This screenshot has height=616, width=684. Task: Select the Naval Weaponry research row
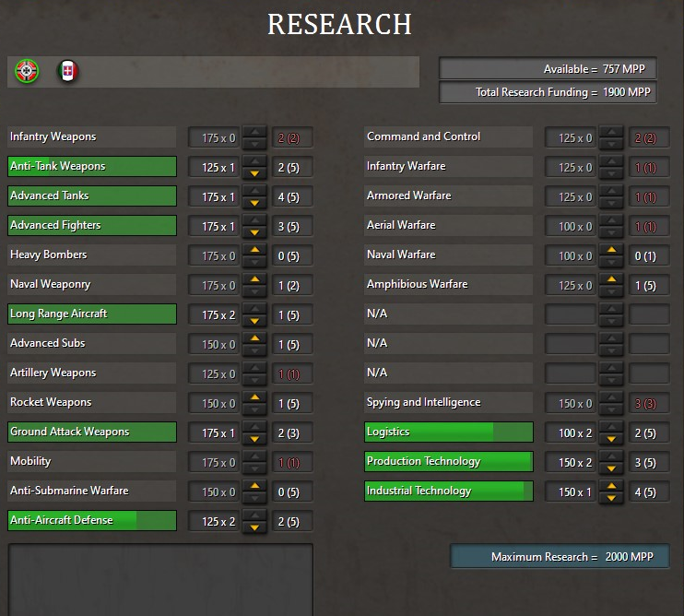92,284
